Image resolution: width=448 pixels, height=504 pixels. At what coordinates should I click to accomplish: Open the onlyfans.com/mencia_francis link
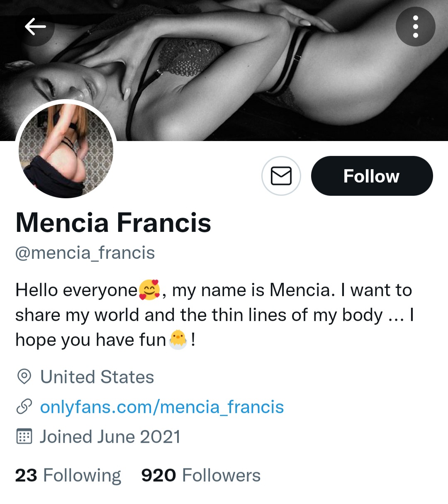coord(162,407)
